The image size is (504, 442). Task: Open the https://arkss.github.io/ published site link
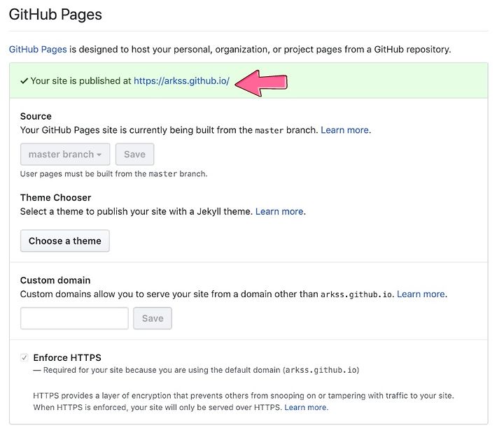pyautogui.click(x=181, y=81)
